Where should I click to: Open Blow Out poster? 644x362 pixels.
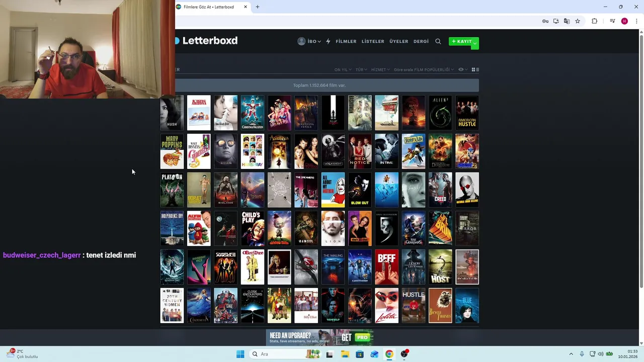pos(360,190)
